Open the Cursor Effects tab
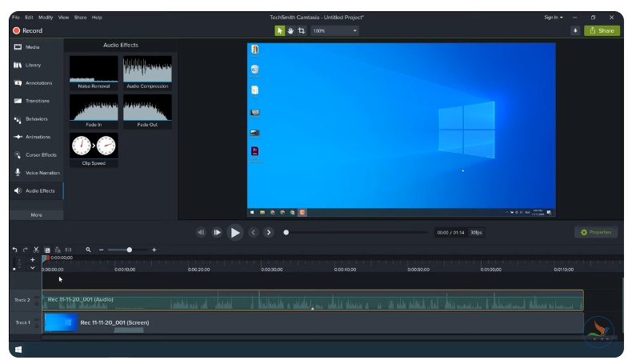The width and height of the screenshot is (628, 364). coord(36,155)
